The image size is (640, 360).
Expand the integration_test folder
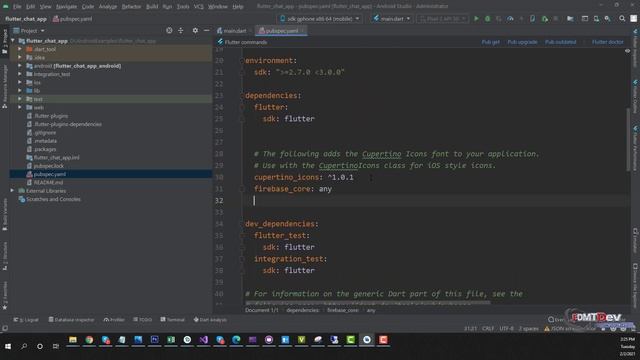pos(20,74)
